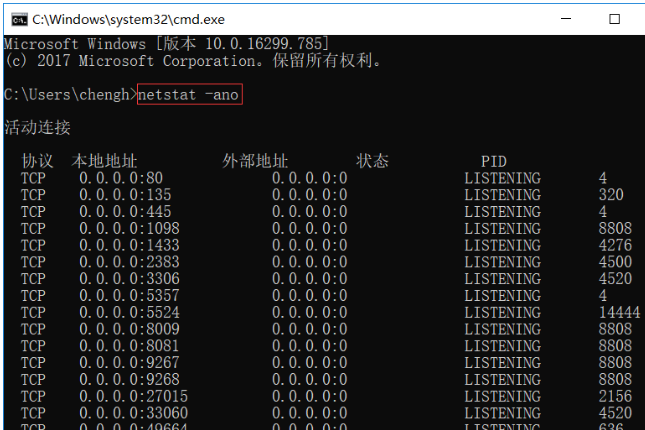Click the 2017 Microsoft Corporation copyright line
This screenshot has width=645, height=430.
pos(193,61)
